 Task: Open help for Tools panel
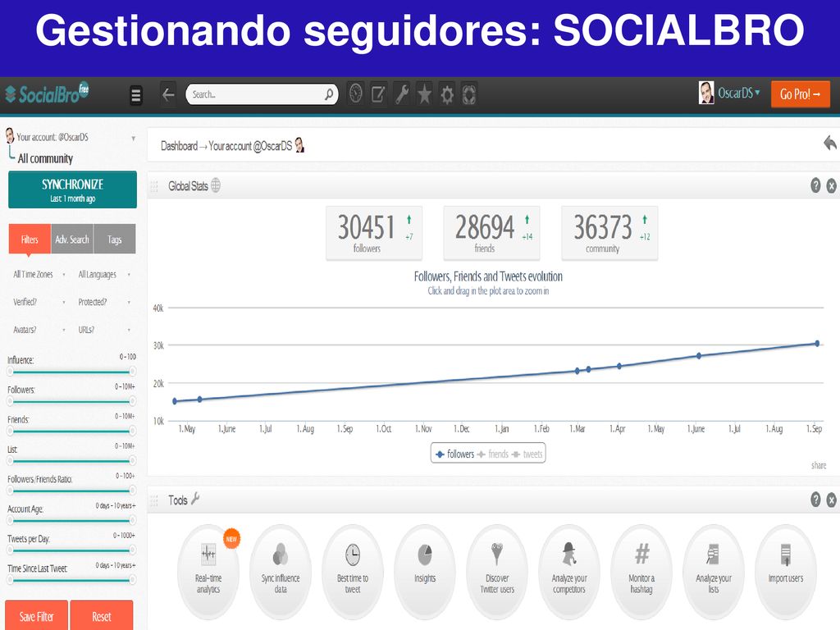point(815,500)
